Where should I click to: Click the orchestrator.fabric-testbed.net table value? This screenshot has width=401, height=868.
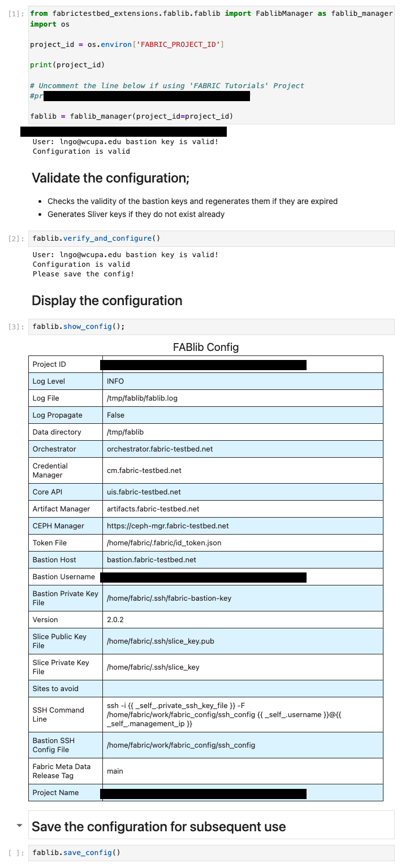159,449
